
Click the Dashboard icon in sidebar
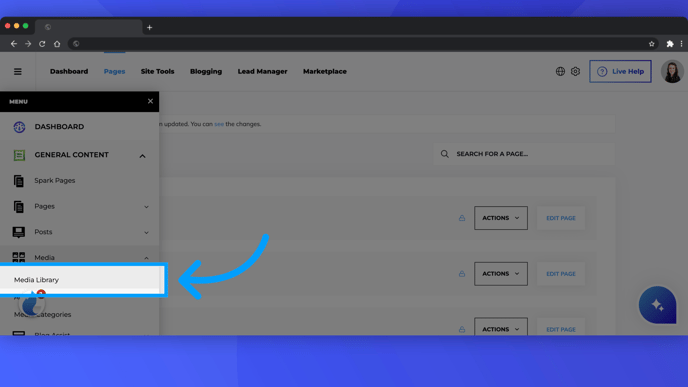pyautogui.click(x=19, y=127)
